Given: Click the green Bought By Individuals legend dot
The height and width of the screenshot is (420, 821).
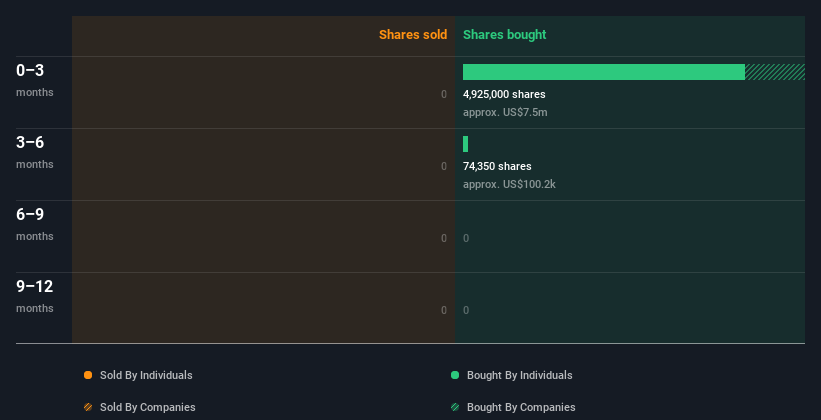Looking at the screenshot, I should pyautogui.click(x=455, y=375).
